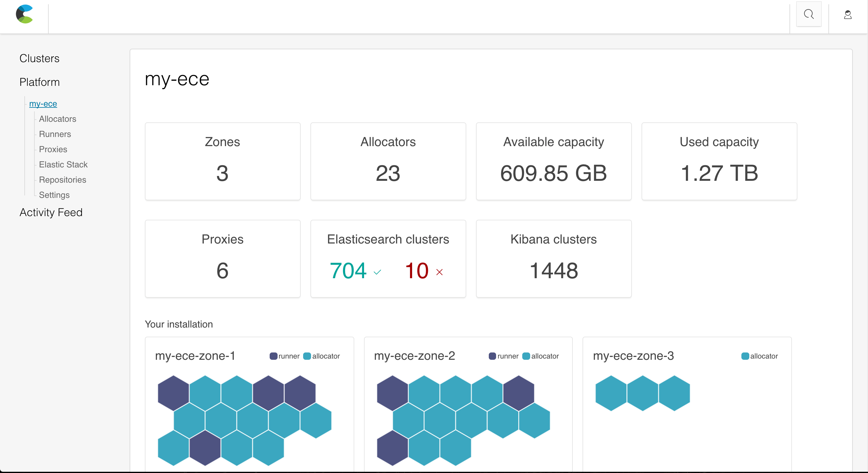Click the red X beside 10
The height and width of the screenshot is (473, 868).
click(x=439, y=272)
